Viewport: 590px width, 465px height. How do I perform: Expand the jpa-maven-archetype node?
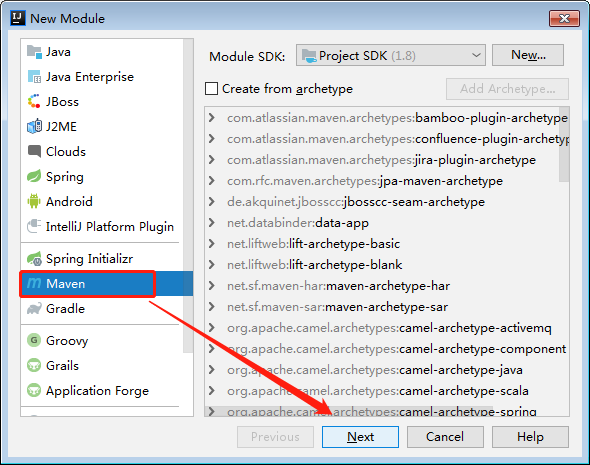click(x=212, y=181)
